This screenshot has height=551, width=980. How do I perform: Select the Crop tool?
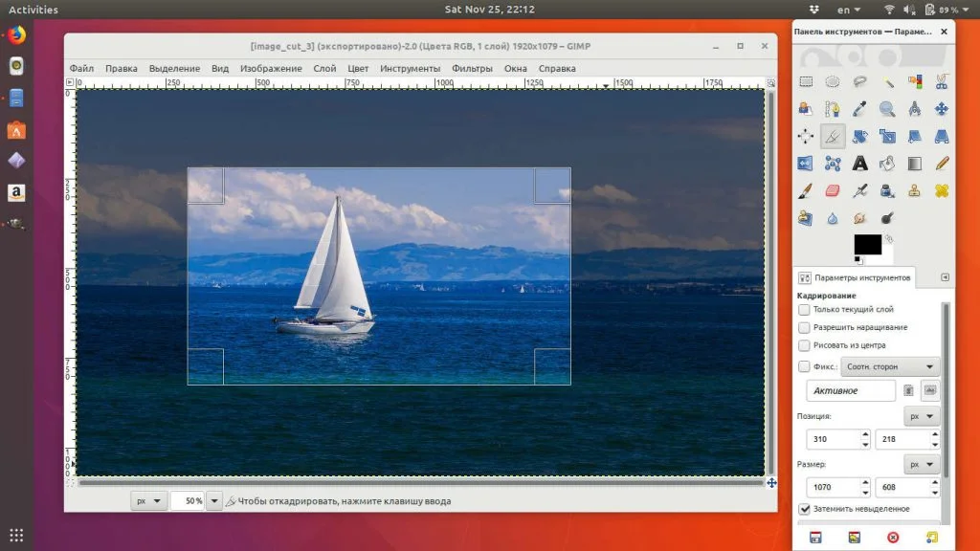833,136
